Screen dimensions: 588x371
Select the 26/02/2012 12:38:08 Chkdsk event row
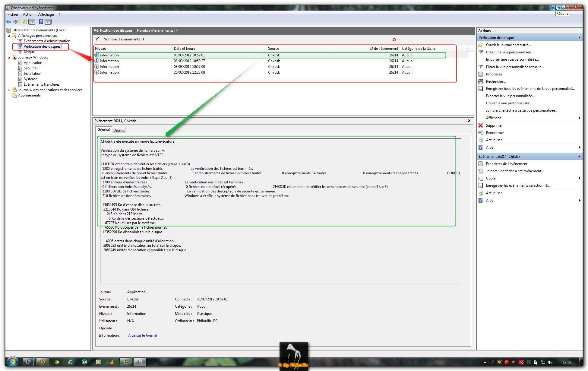(189, 72)
